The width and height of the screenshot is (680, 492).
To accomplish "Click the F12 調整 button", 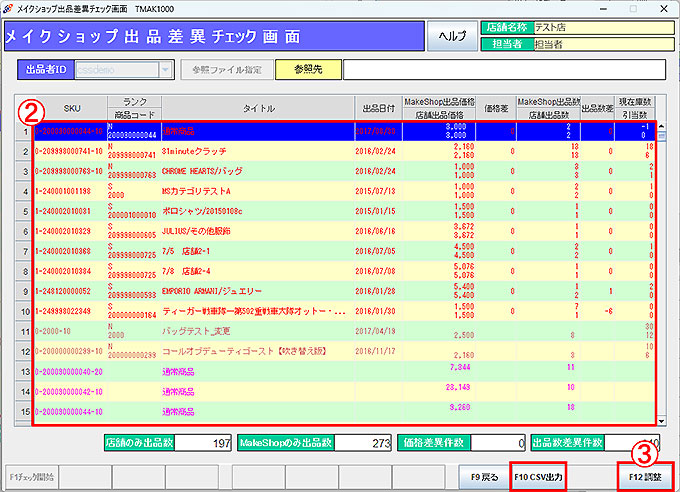I will 645,477.
